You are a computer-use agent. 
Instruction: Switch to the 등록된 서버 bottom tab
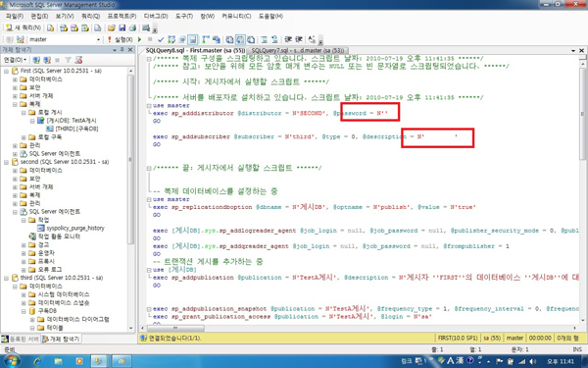[x=21, y=339]
